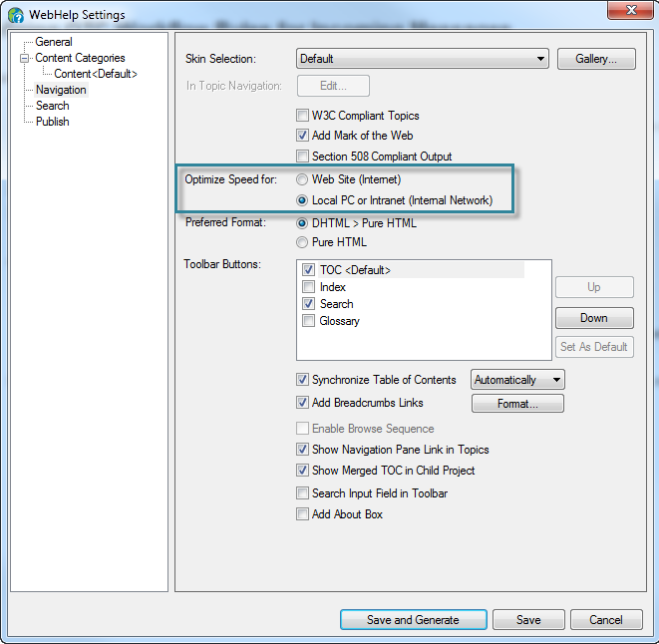
Task: Uncheck the Search toolbar button
Action: pyautogui.click(x=308, y=304)
